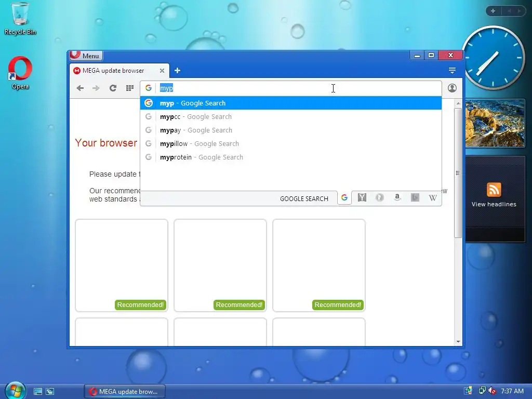
Task: Select Wikipedia search engine icon
Action: 433,197
